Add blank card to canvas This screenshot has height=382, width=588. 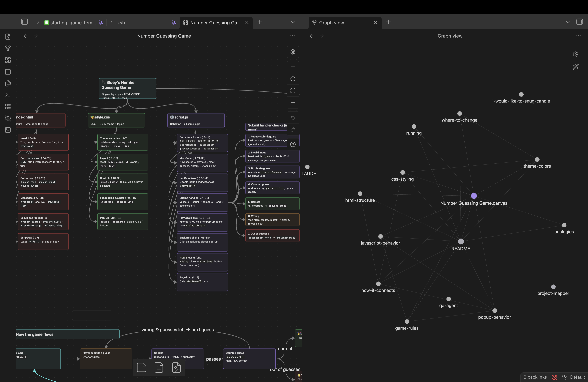[x=141, y=367]
